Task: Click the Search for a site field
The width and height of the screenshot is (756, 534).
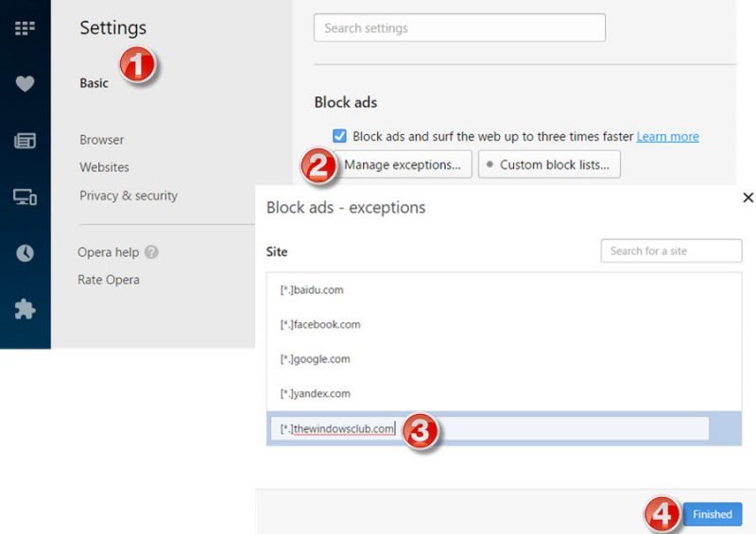Action: pyautogui.click(x=671, y=250)
